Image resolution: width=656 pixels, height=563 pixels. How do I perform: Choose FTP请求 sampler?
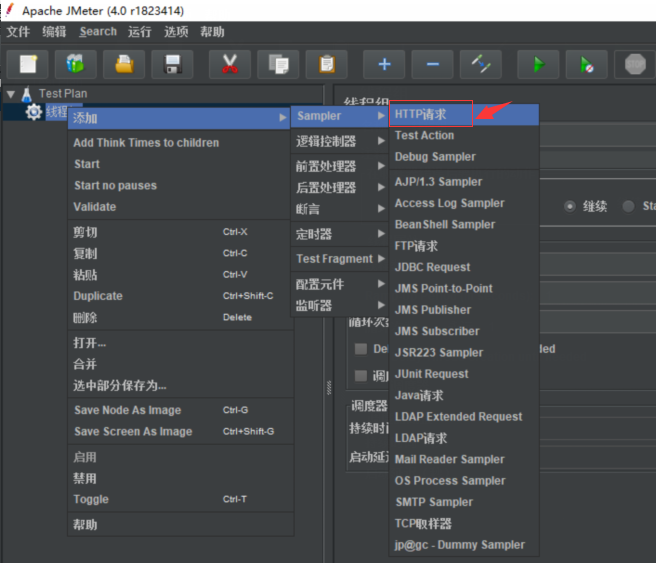(464, 246)
